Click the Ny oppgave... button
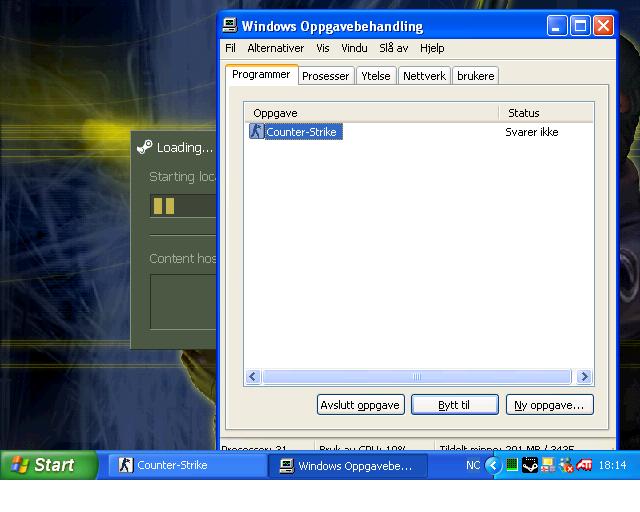Image resolution: width=640 pixels, height=512 pixels. [549, 405]
